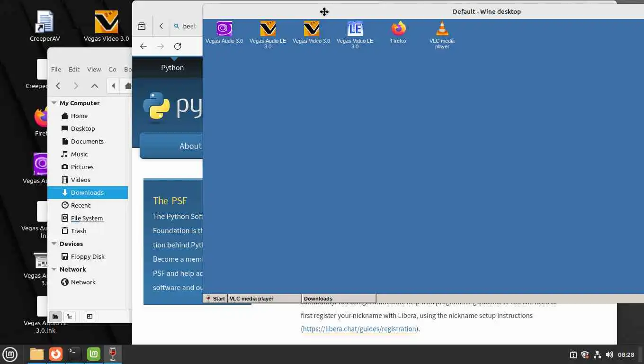Show tree view in sidebar footer
The width and height of the screenshot is (644, 364).
(70, 316)
